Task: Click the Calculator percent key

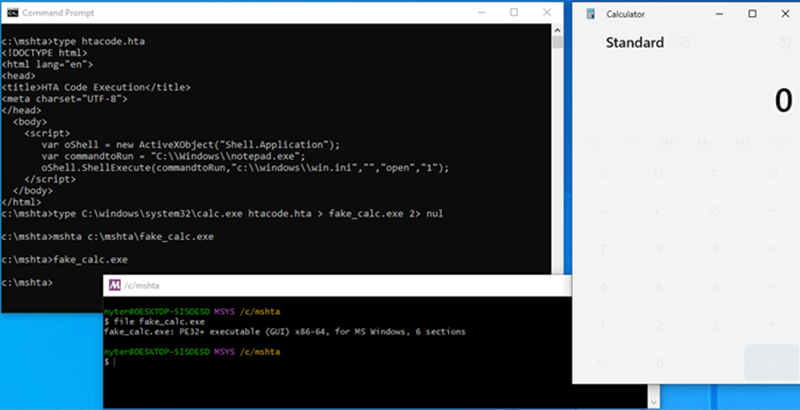Action: pos(603,173)
